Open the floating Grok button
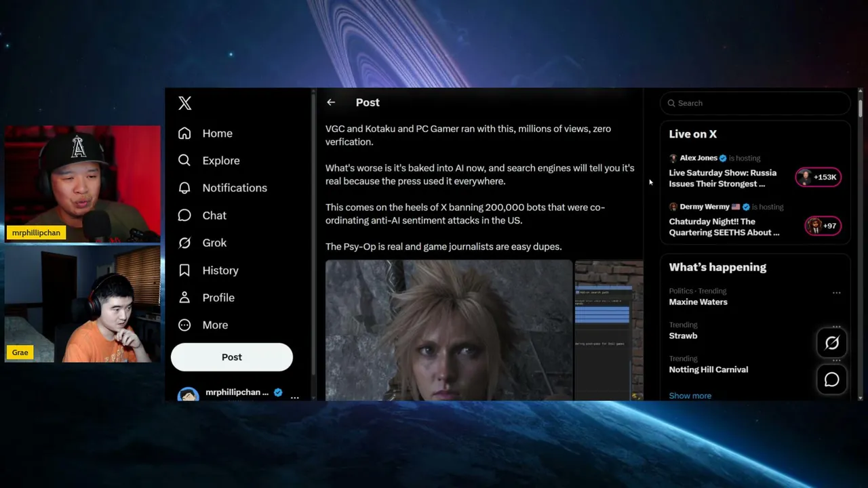Image resolution: width=868 pixels, height=488 pixels. tap(832, 344)
